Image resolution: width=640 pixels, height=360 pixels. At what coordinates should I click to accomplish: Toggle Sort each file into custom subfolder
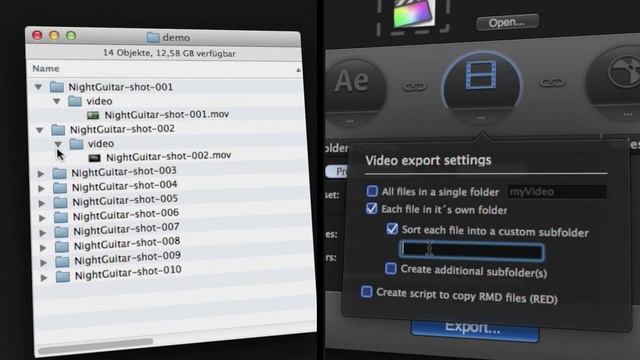pyautogui.click(x=392, y=229)
